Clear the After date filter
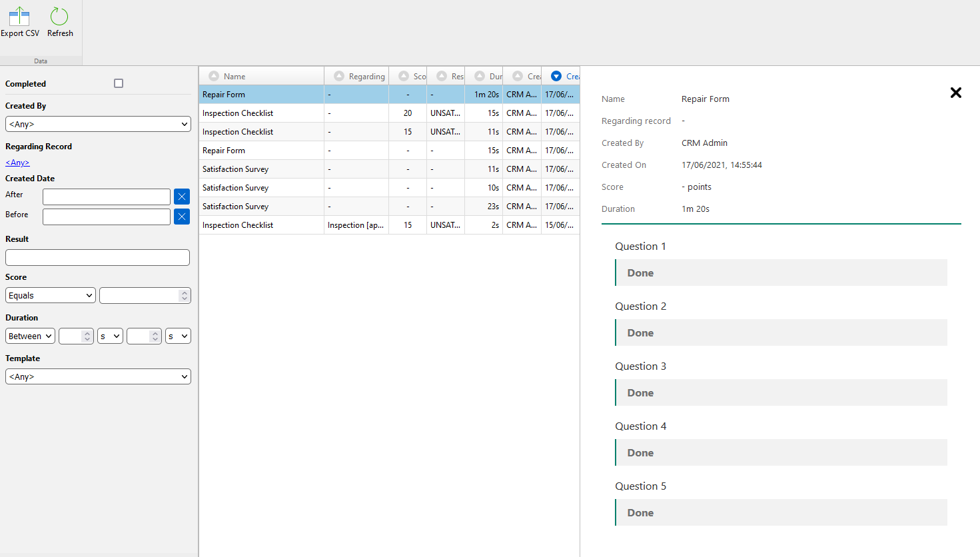This screenshot has height=557, width=980. [182, 197]
